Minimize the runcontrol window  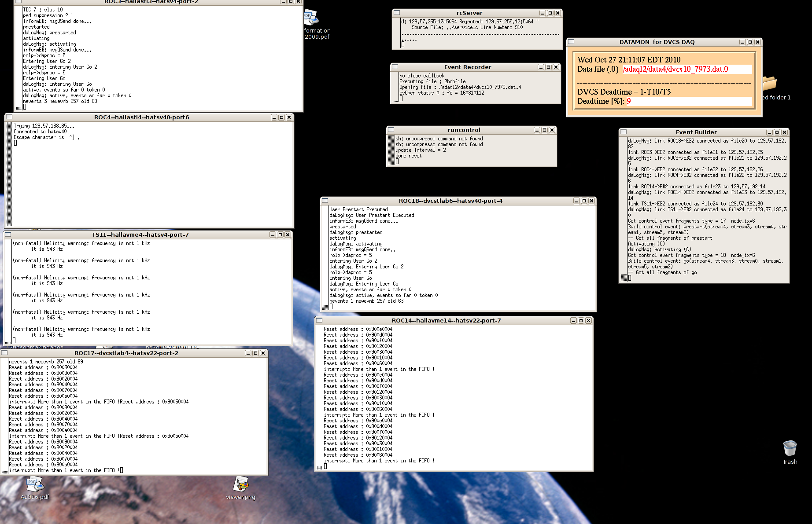pos(537,130)
